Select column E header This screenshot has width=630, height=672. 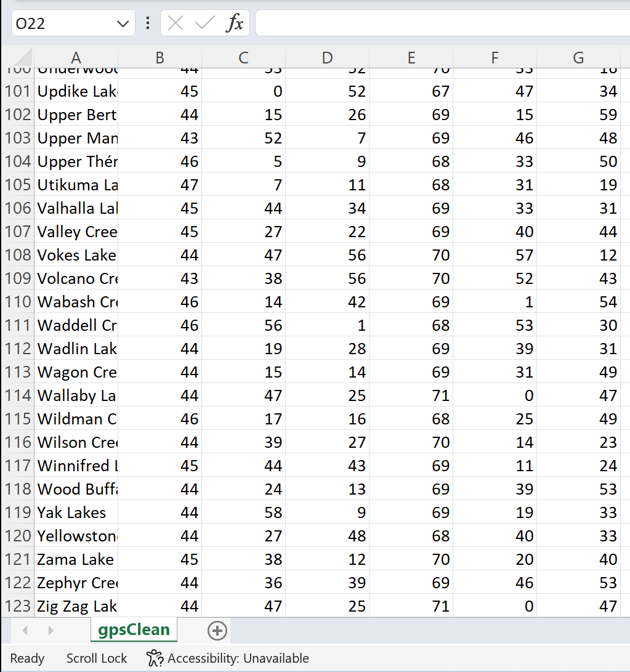click(x=411, y=57)
